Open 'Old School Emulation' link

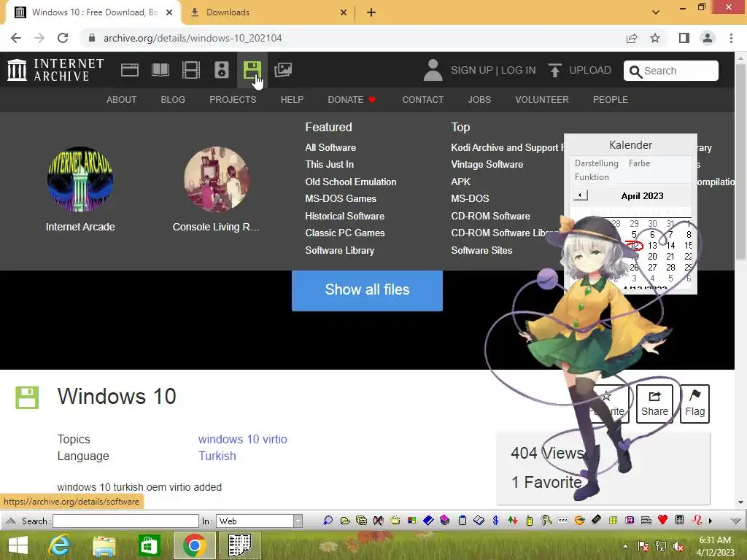351,182
